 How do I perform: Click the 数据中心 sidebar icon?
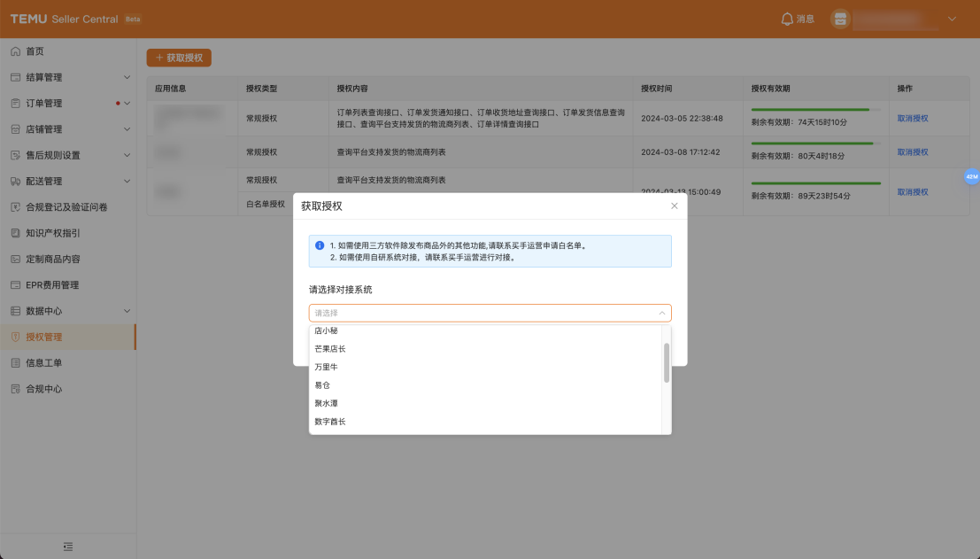point(15,311)
